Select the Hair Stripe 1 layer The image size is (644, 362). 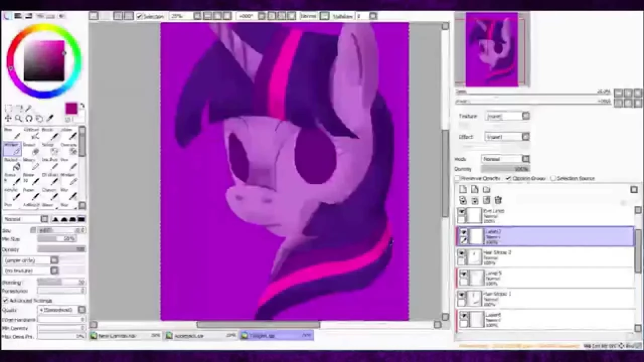(544, 299)
